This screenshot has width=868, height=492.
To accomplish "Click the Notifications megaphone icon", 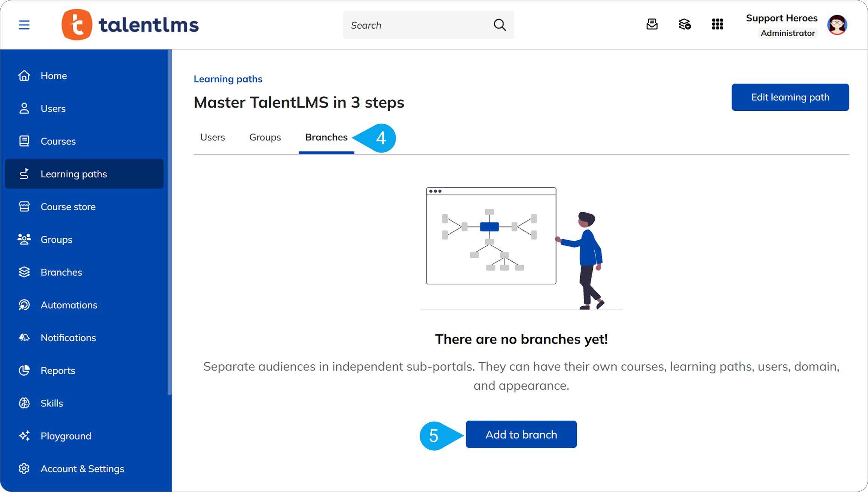I will pos(24,338).
